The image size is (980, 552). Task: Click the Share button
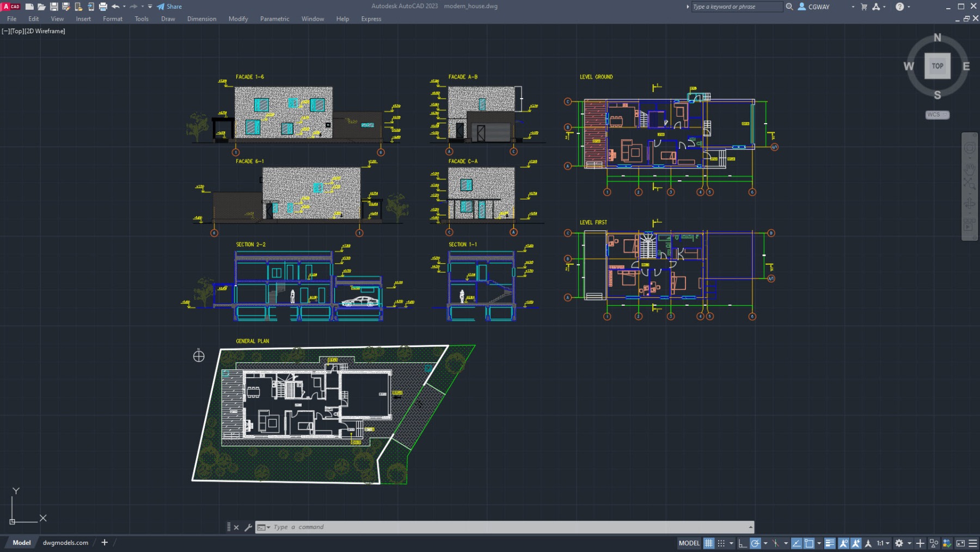click(x=169, y=7)
